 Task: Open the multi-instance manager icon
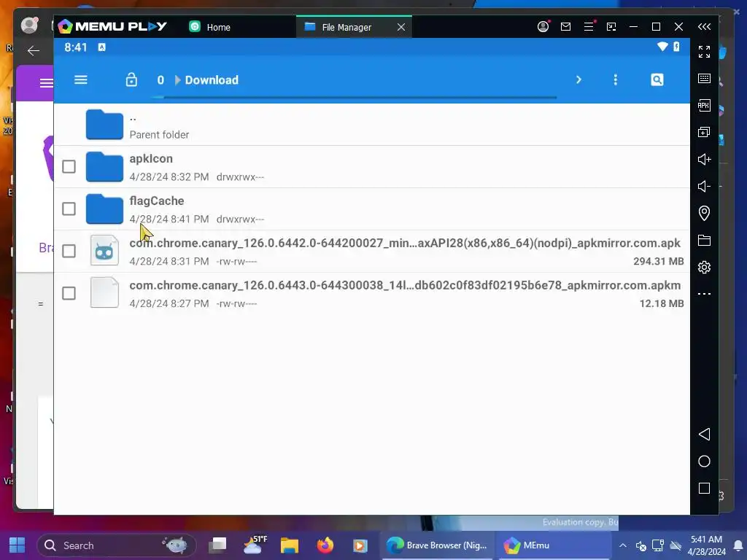(x=704, y=132)
